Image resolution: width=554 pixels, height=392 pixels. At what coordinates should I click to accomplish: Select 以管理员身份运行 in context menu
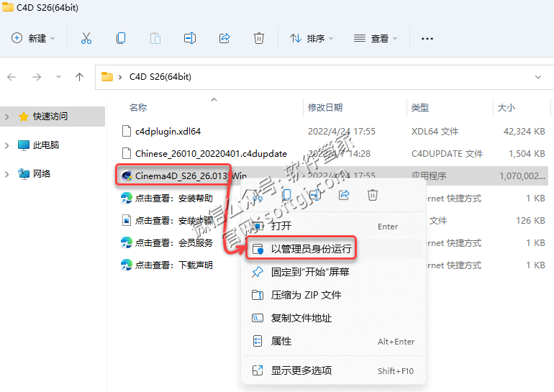(311, 249)
